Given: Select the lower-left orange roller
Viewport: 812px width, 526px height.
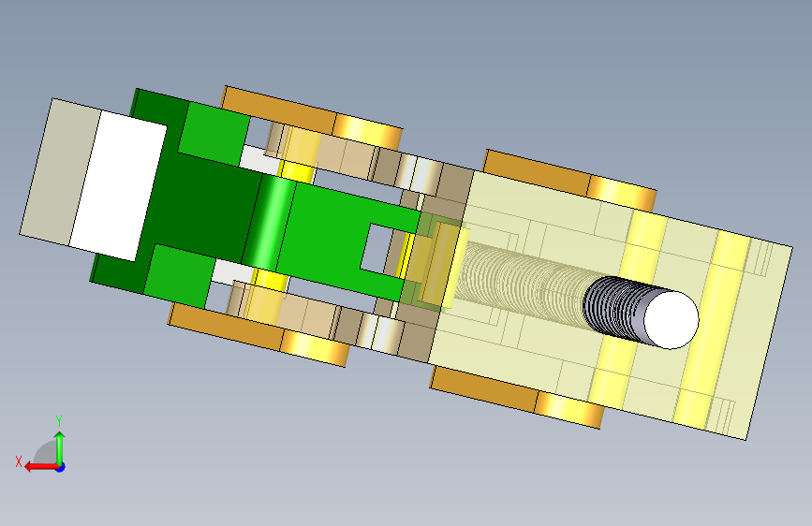Looking at the screenshot, I should [258, 335].
